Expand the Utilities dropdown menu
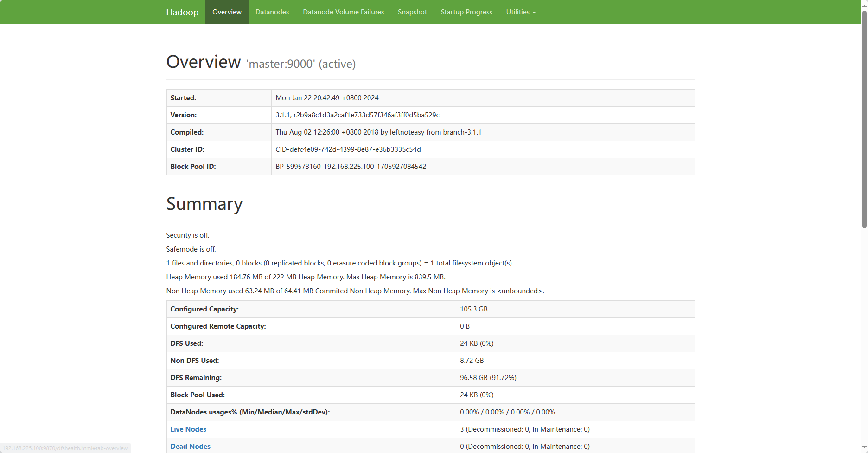This screenshot has width=868, height=453. 521,12
